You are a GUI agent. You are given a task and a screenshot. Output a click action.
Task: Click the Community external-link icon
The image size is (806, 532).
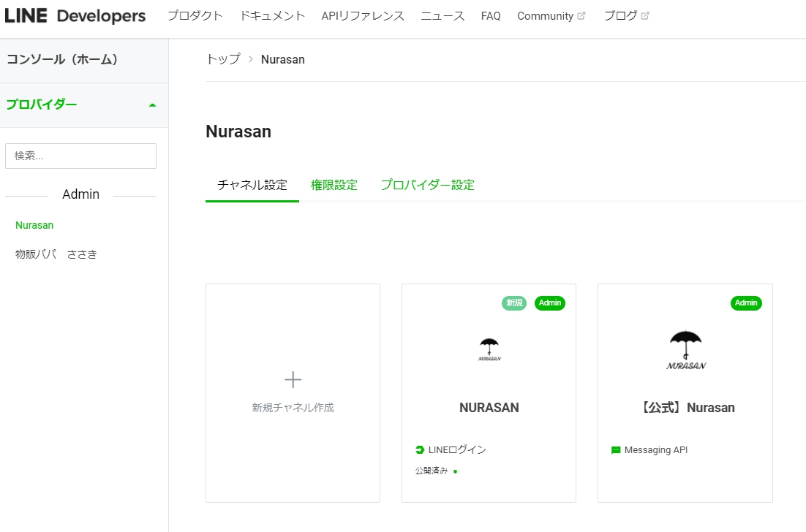pos(581,16)
